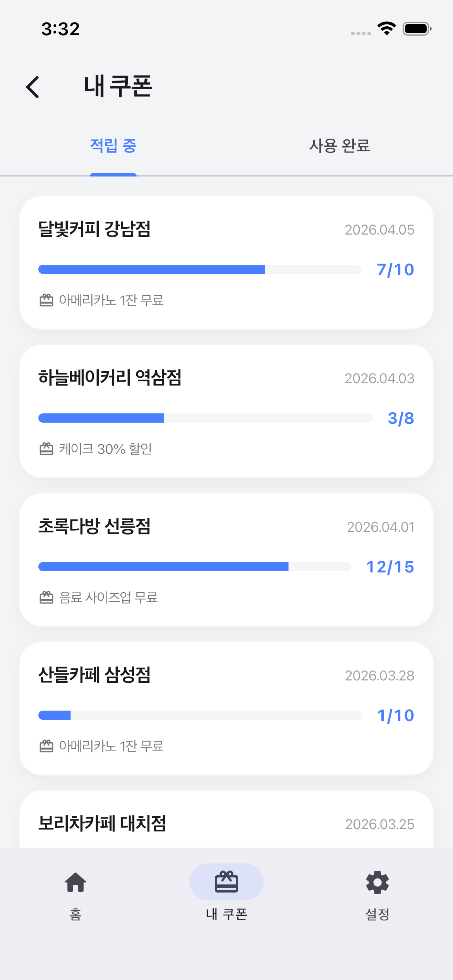453x980 pixels.
Task: Tap the 3/8 stamp count label
Action: tap(401, 418)
